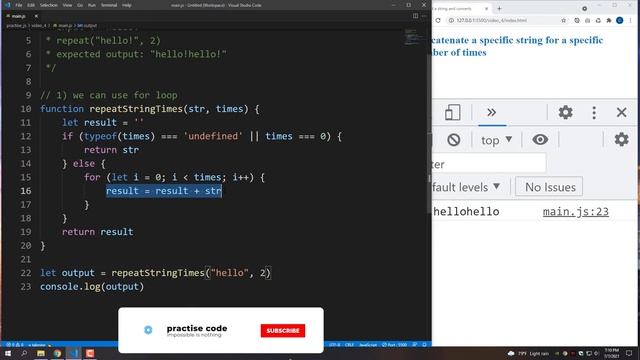
Task: Clear the console with the ban icon
Action: [x=453, y=140]
